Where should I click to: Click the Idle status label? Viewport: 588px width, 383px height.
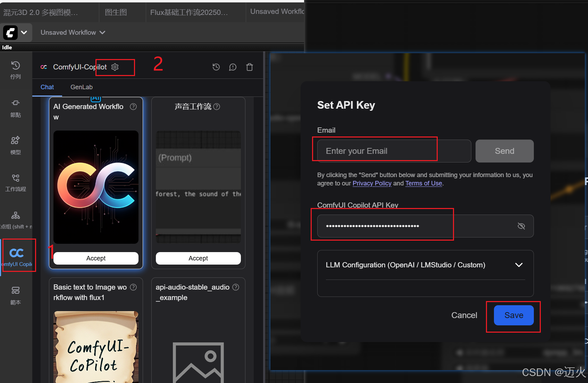[7, 48]
